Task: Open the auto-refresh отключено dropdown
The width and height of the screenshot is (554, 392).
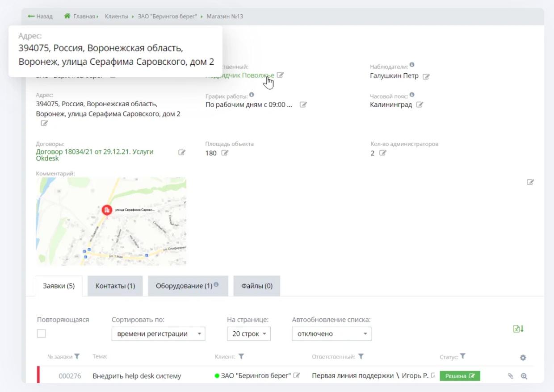Action: click(332, 334)
